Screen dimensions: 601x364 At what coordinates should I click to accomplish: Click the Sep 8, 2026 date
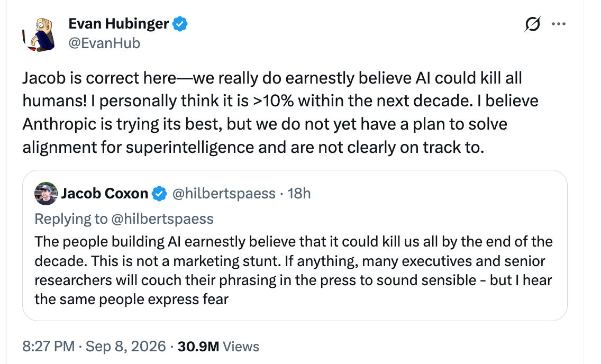(126, 347)
